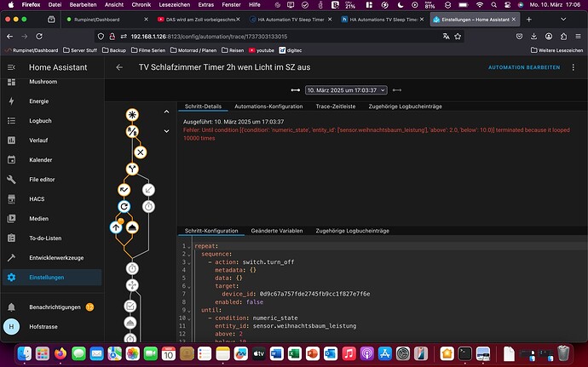Switch to Trace-Zeitleiste tab
The image size is (588, 367).
pos(336,106)
